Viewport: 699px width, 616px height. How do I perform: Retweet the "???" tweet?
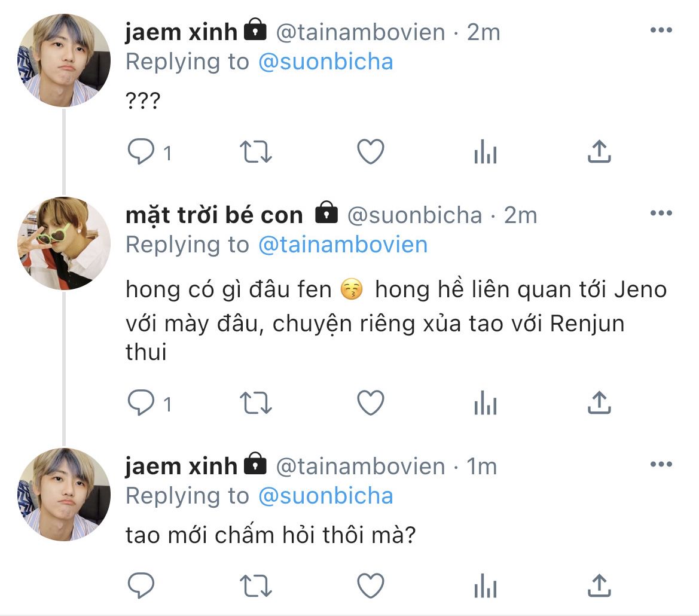pyautogui.click(x=256, y=153)
